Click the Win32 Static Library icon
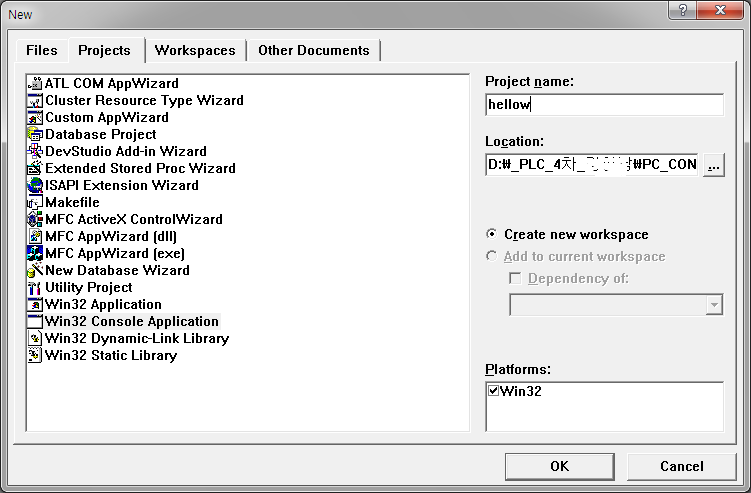751x493 pixels. [x=35, y=355]
